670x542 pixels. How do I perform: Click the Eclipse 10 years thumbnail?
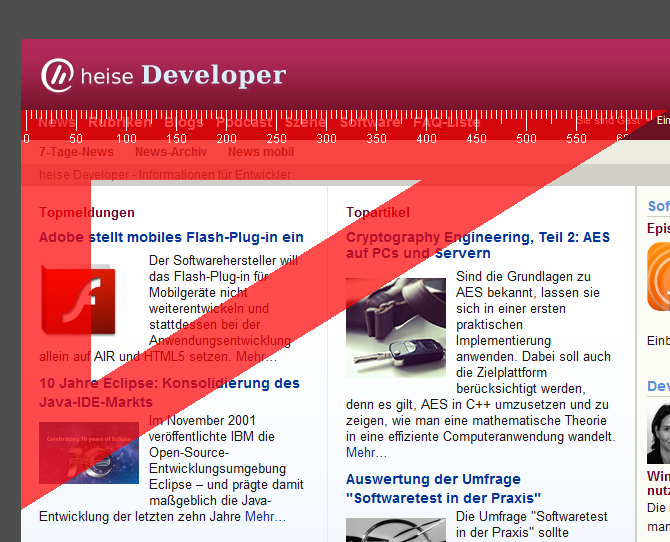(89, 453)
